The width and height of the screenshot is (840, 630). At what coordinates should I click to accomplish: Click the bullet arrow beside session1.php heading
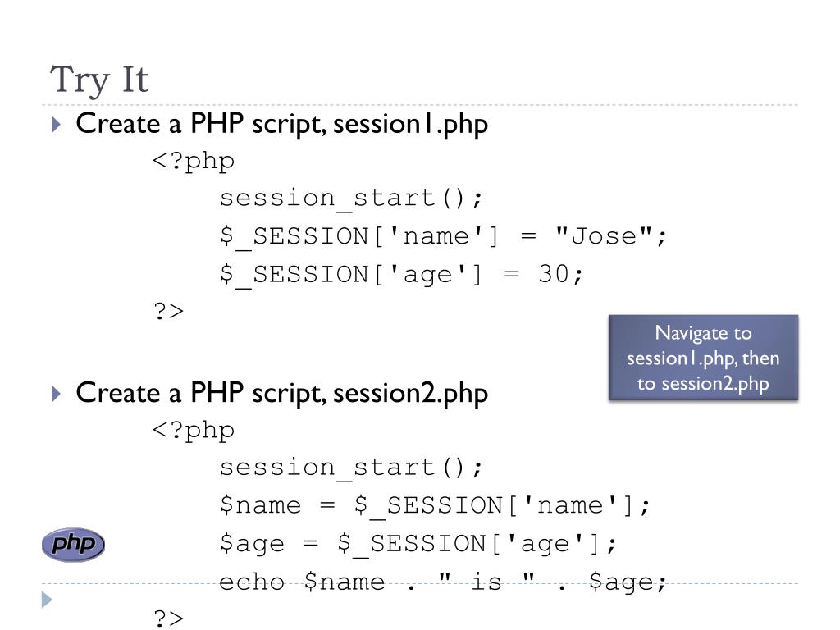(x=56, y=126)
